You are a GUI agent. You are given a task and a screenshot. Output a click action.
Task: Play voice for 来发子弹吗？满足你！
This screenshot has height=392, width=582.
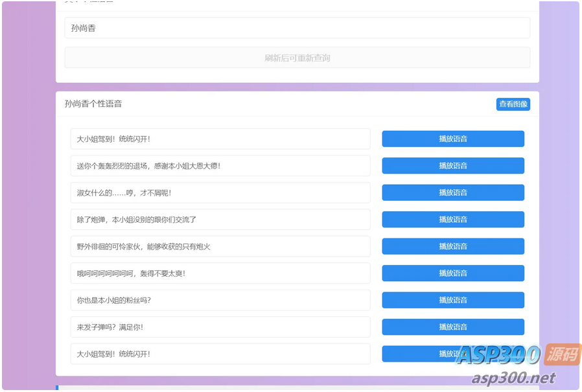pyautogui.click(x=452, y=327)
